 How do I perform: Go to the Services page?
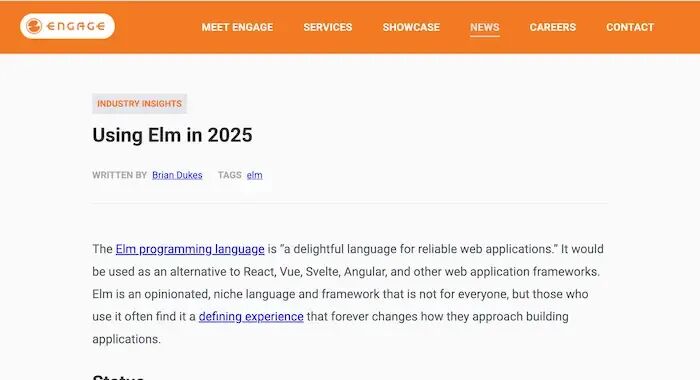pos(328,27)
